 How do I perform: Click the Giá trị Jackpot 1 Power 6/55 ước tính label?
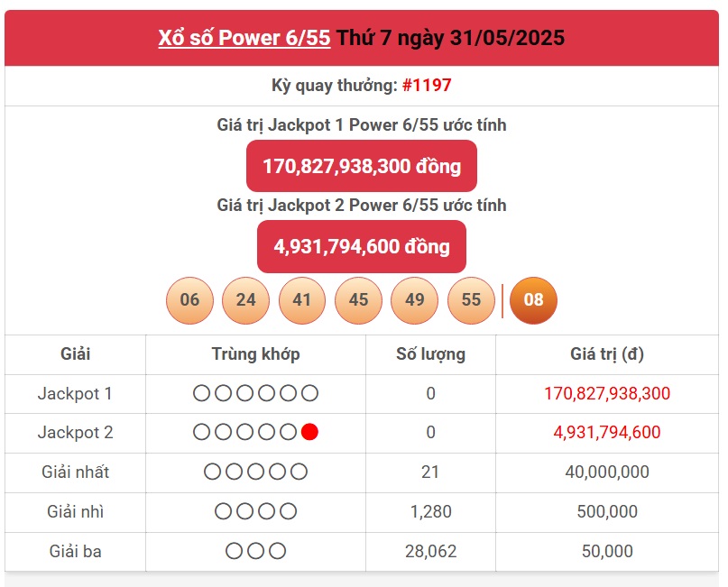(362, 125)
